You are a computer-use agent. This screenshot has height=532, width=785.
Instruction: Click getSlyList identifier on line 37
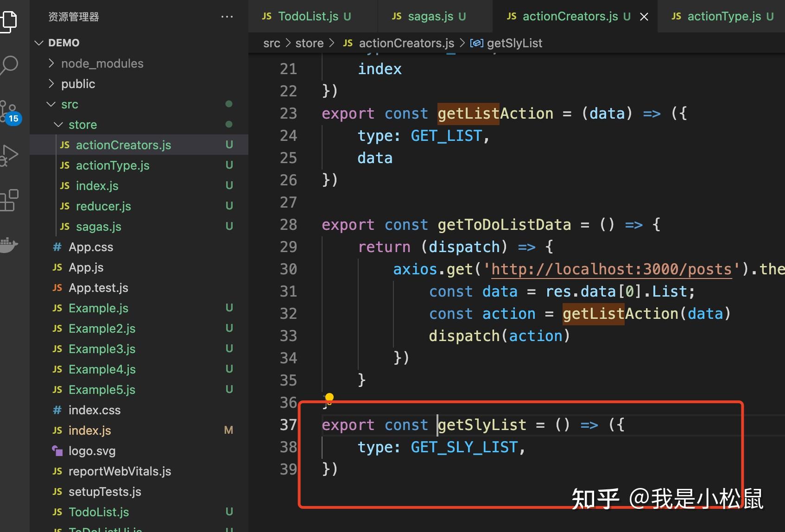[x=482, y=425]
